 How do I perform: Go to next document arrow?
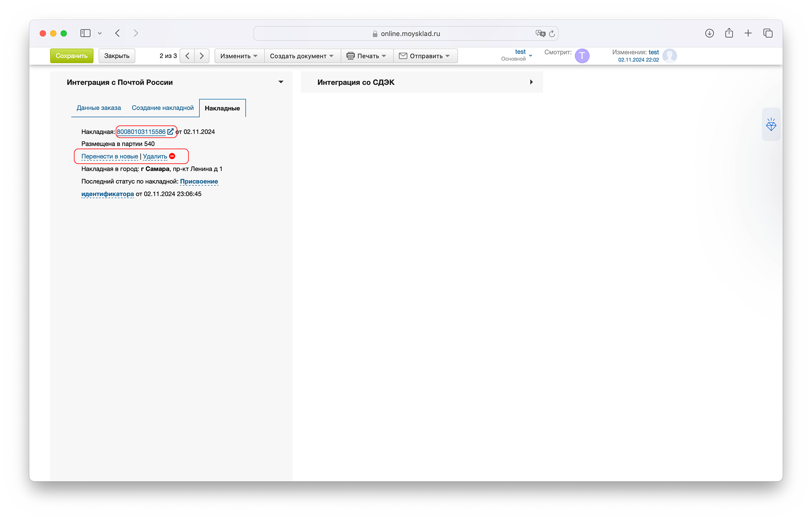(202, 56)
